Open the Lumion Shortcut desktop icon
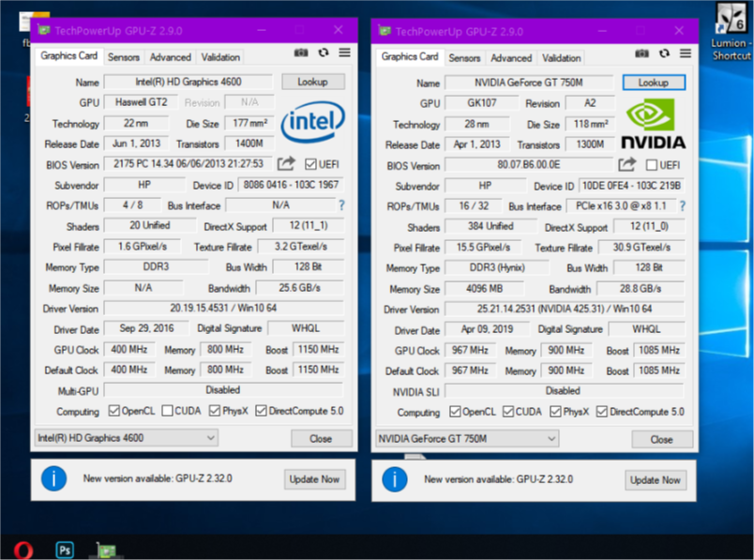This screenshot has width=754, height=560. pyautogui.click(x=731, y=31)
